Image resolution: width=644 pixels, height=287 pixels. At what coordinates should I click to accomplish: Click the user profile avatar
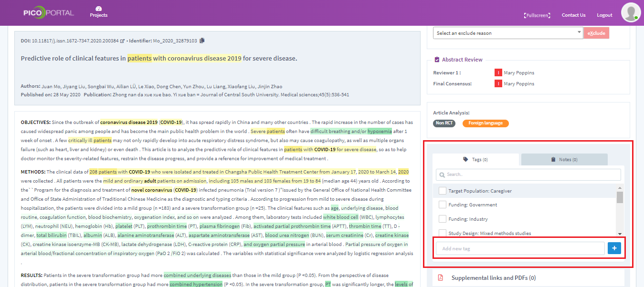tap(631, 12)
